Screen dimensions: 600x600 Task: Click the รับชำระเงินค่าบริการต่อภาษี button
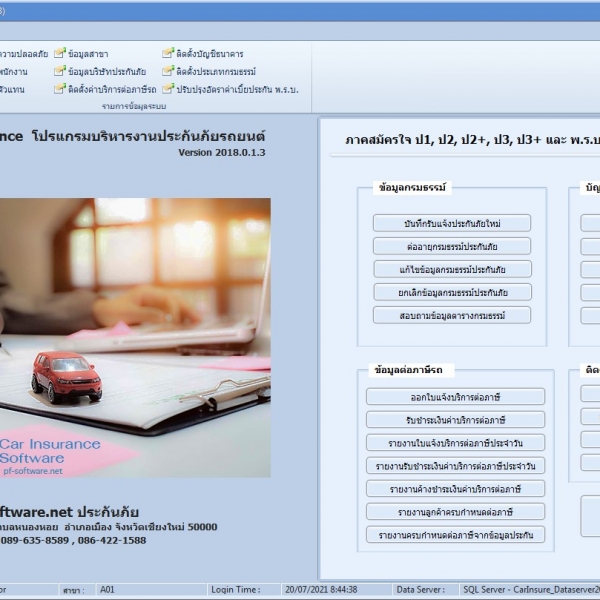click(x=455, y=420)
